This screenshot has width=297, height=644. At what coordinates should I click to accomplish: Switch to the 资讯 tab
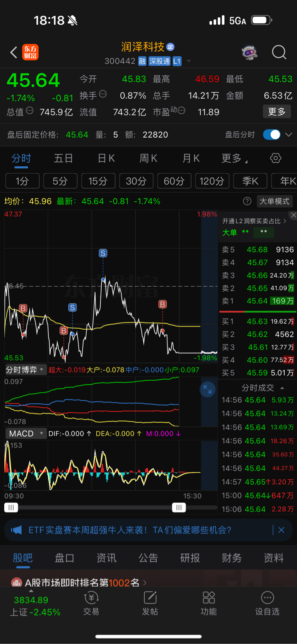tap(106, 558)
